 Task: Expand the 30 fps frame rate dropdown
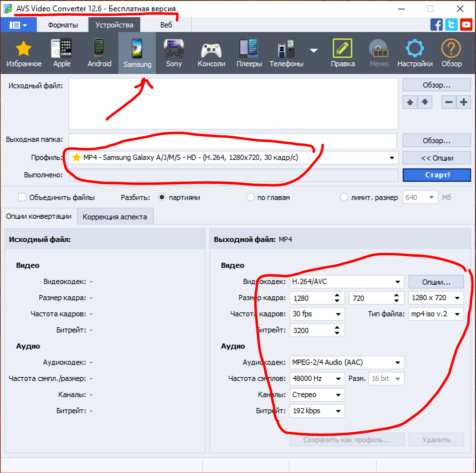pyautogui.click(x=338, y=314)
